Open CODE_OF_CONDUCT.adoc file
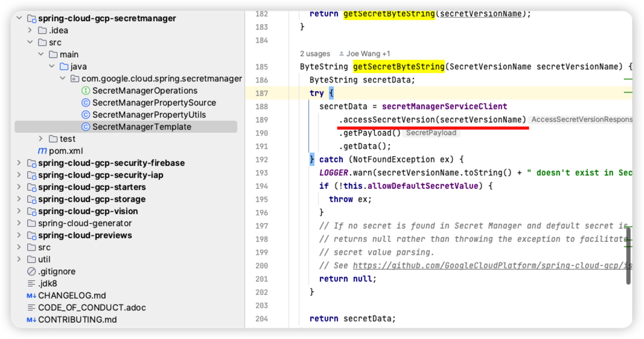644x339 pixels. 92,308
